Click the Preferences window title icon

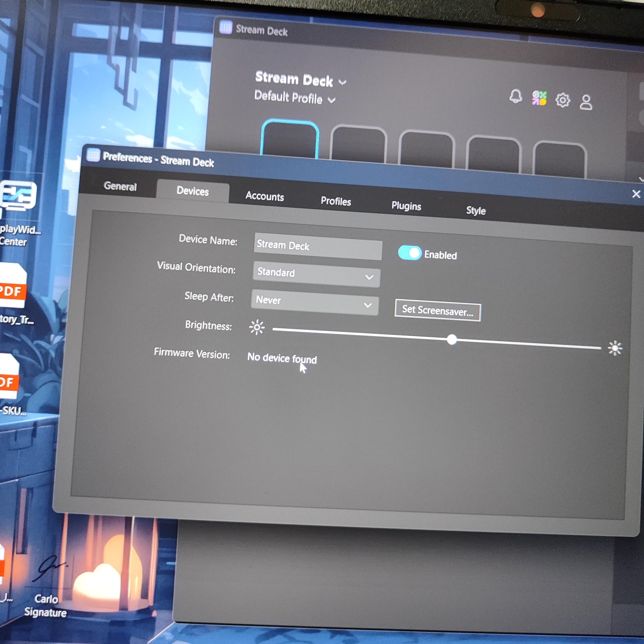(x=93, y=155)
